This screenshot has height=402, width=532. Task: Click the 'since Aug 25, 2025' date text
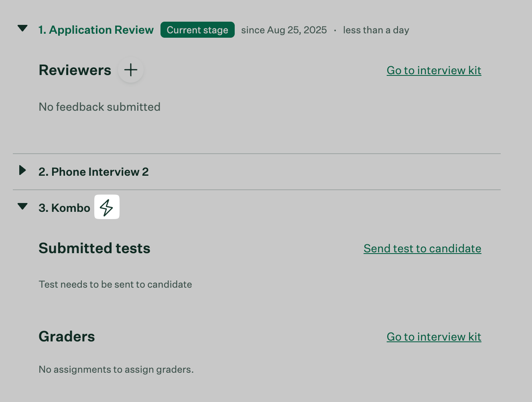[284, 30]
